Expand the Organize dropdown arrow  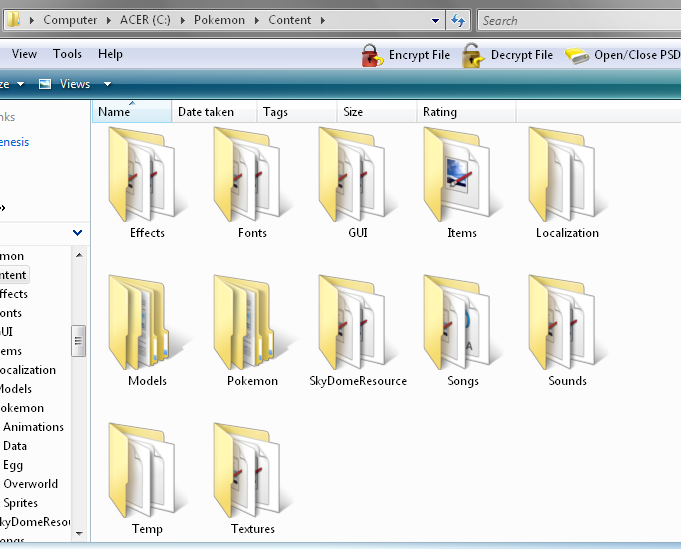[x=20, y=84]
